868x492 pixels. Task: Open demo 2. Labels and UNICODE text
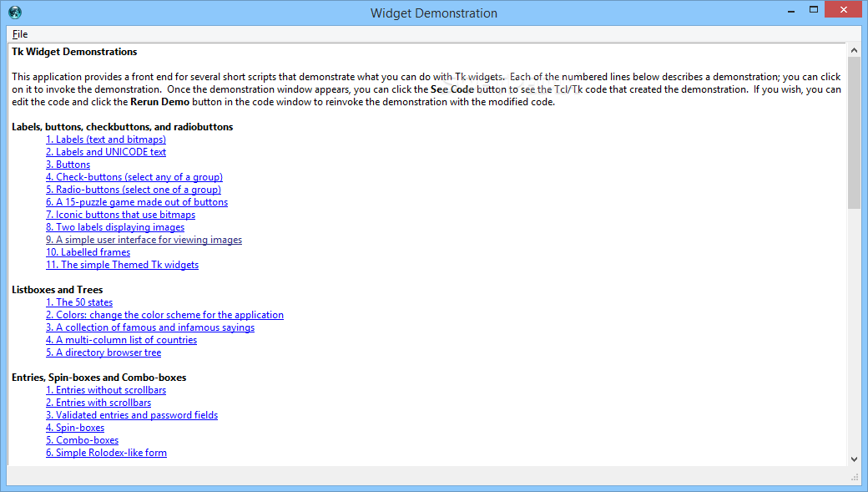(x=106, y=152)
